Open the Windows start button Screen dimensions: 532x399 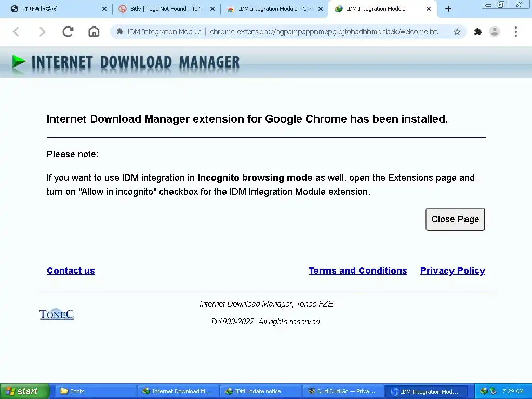24,391
